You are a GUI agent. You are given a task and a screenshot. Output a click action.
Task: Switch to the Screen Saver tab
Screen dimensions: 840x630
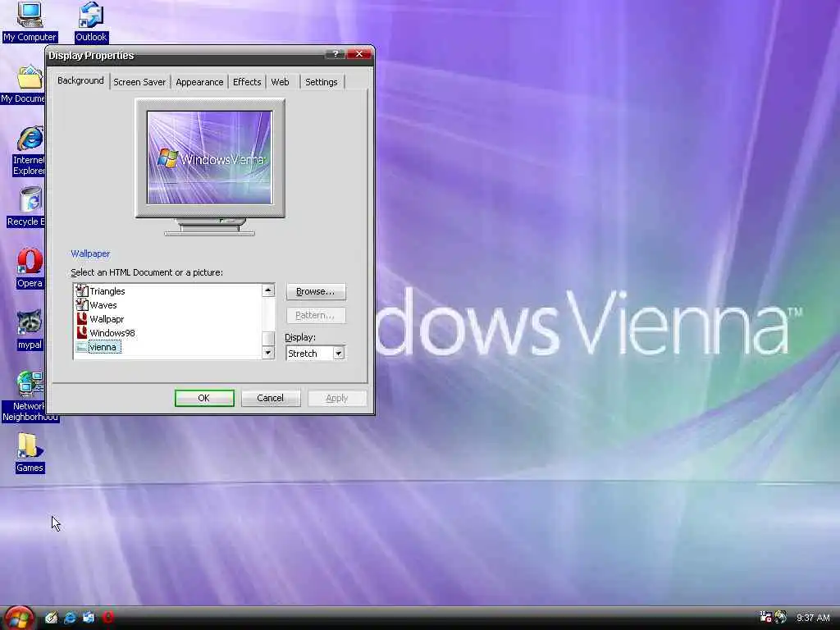coord(139,82)
